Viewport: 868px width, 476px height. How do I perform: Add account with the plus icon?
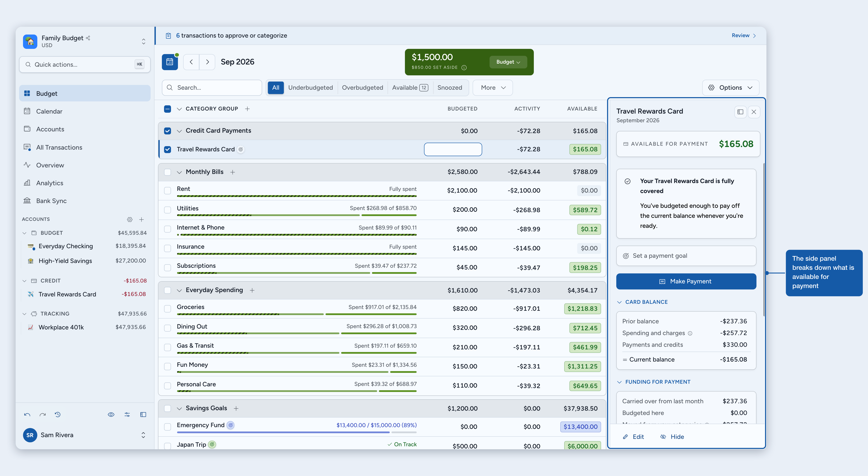pyautogui.click(x=141, y=220)
